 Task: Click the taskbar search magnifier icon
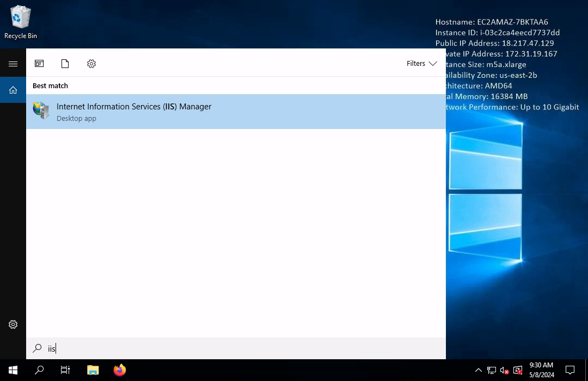(x=39, y=370)
